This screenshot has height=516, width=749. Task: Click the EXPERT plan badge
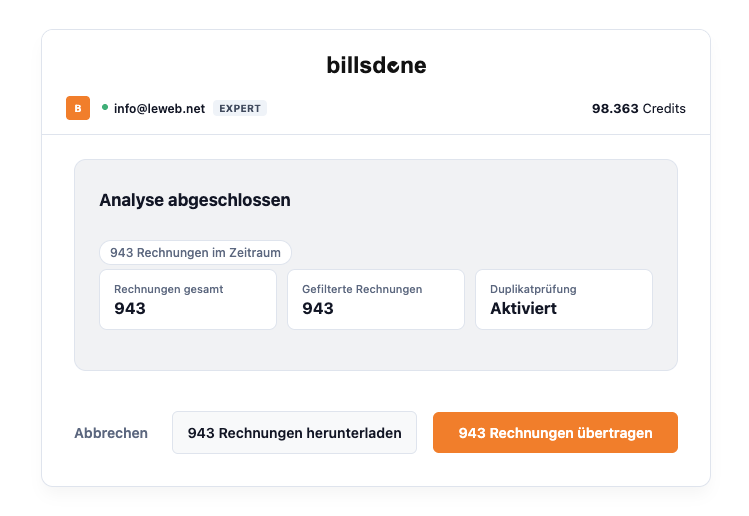pyautogui.click(x=240, y=108)
